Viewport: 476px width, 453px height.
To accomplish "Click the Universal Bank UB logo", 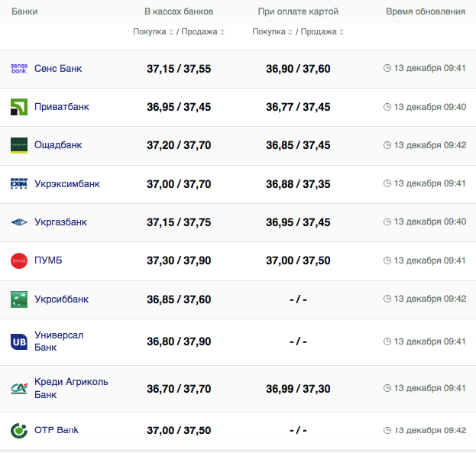I will click(x=19, y=341).
